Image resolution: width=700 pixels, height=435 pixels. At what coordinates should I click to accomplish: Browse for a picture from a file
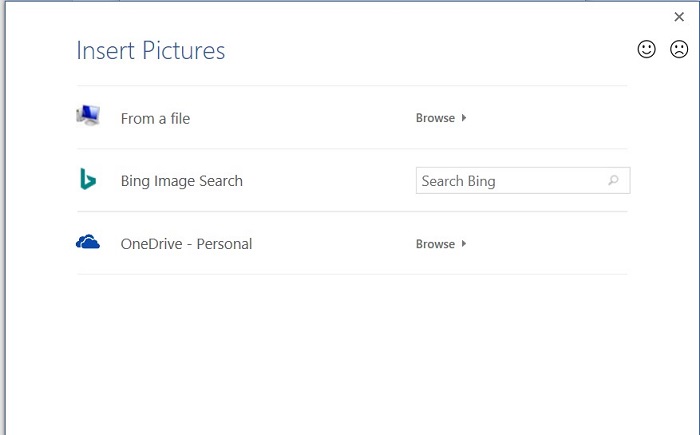pyautogui.click(x=435, y=118)
